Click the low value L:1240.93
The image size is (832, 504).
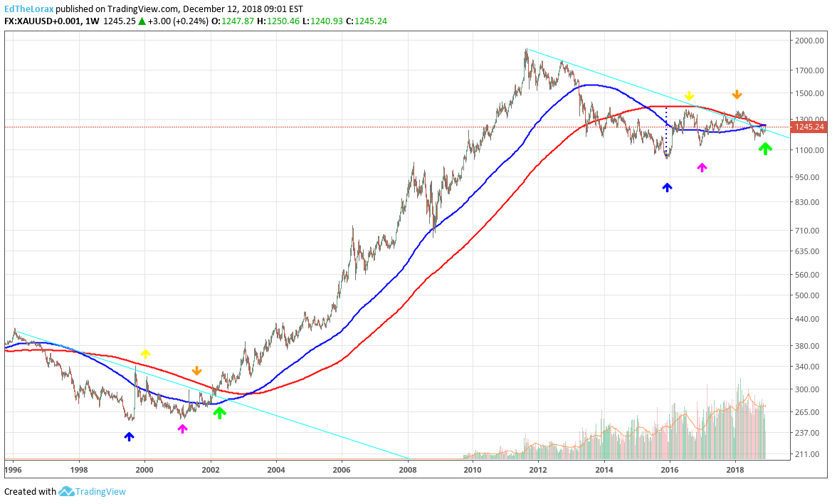322,21
